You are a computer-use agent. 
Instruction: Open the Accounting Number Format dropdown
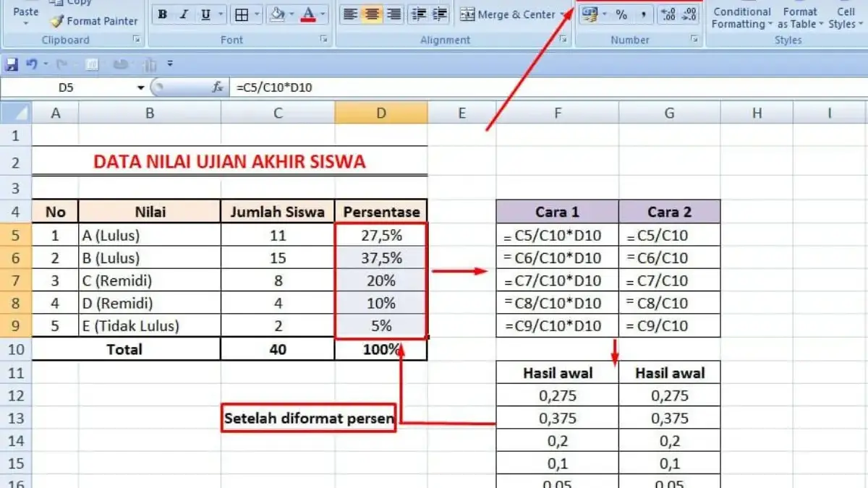click(x=605, y=14)
